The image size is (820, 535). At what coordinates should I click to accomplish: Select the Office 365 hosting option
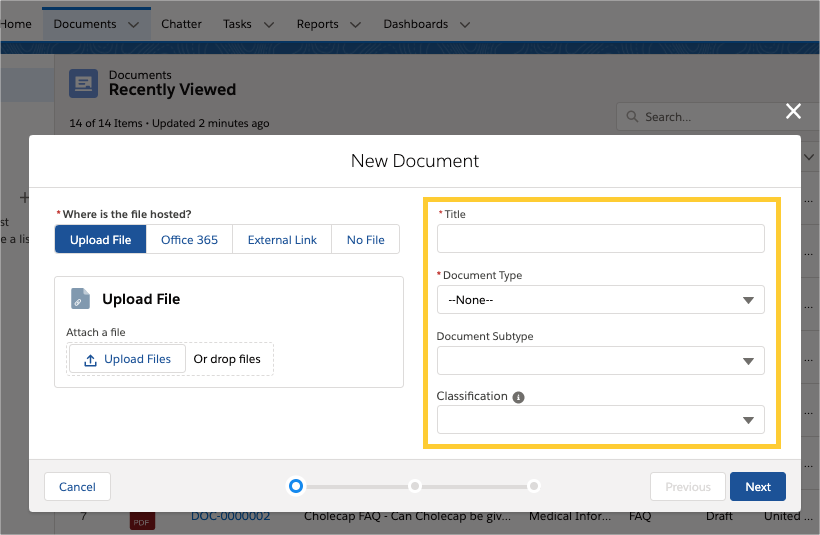(x=189, y=240)
